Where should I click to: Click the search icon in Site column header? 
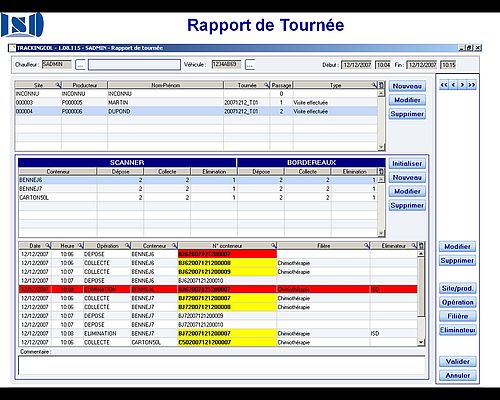(x=58, y=85)
